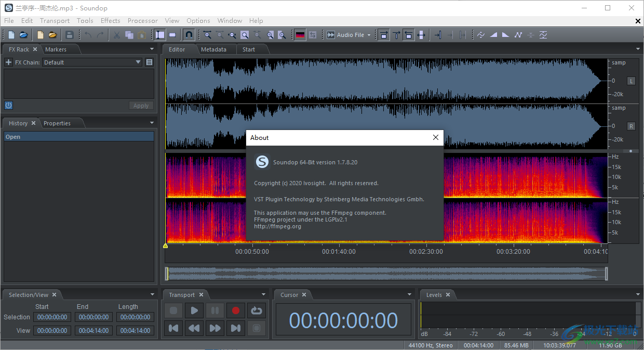Open the Transport menu in menu bar
Image resolution: width=644 pixels, height=350 pixels.
click(x=55, y=21)
